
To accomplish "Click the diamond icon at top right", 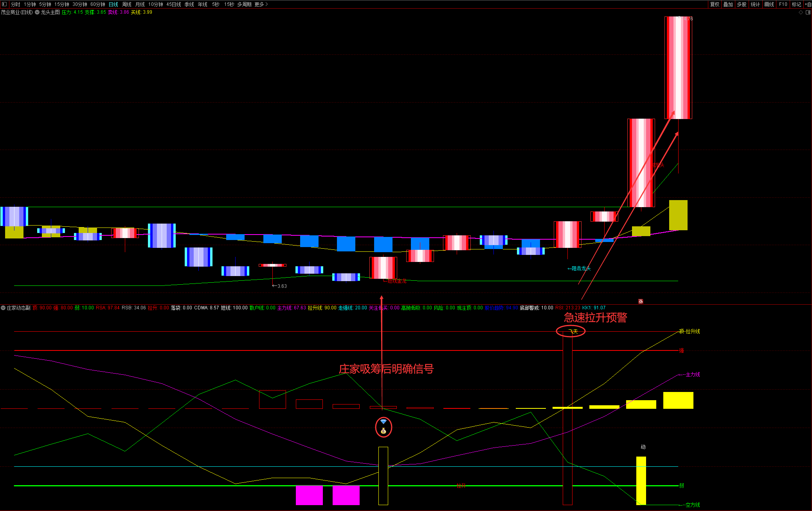I will click(x=801, y=12).
